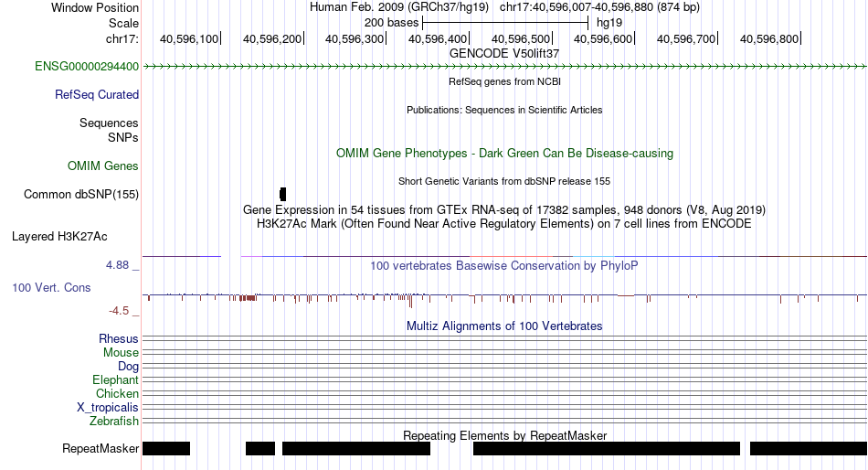Click the rightmost RepeatMasker block
Image resolution: width=868 pixels, height=470 pixels.
[x=809, y=448]
